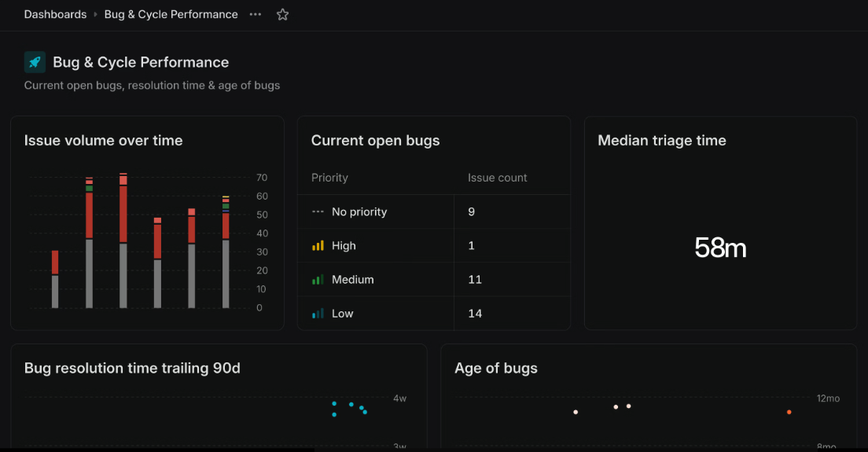The height and width of the screenshot is (452, 868).
Task: Open the three-dot more options menu
Action: pos(256,14)
